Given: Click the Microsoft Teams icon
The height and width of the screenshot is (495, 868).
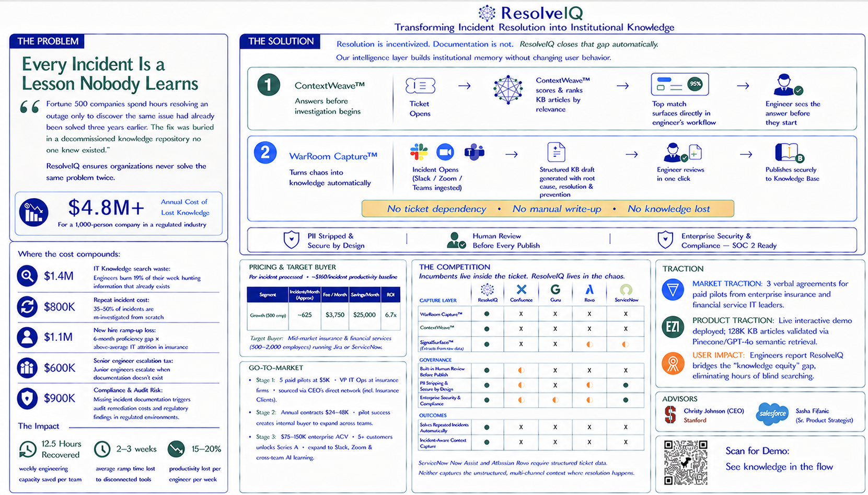Looking at the screenshot, I should coord(474,152).
